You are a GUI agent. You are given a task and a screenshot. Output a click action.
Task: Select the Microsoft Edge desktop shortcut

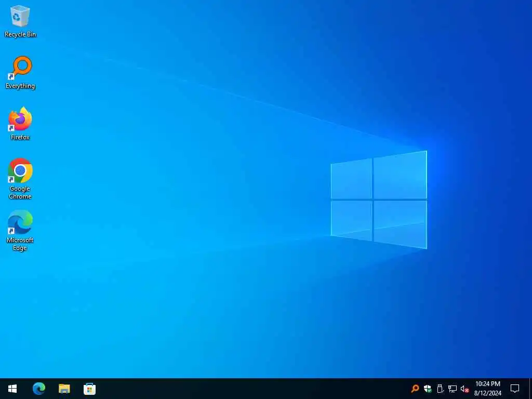(x=20, y=231)
